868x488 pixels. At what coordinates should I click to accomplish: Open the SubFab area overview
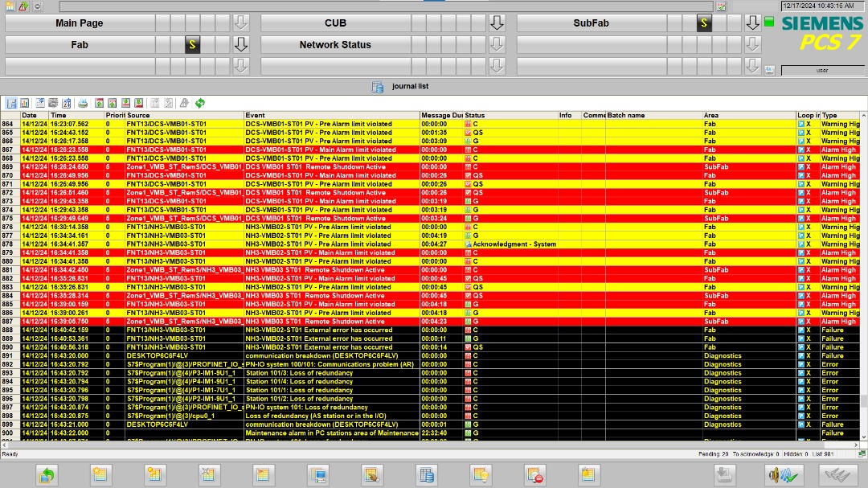(592, 23)
